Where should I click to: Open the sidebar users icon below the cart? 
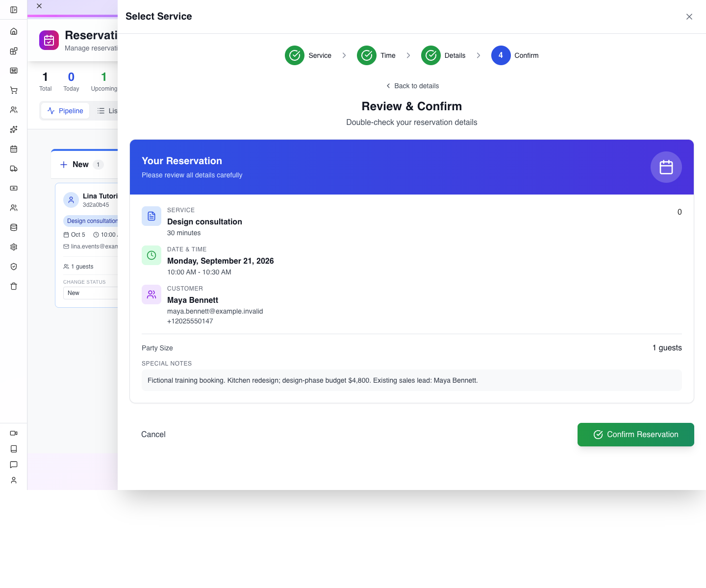(x=14, y=110)
